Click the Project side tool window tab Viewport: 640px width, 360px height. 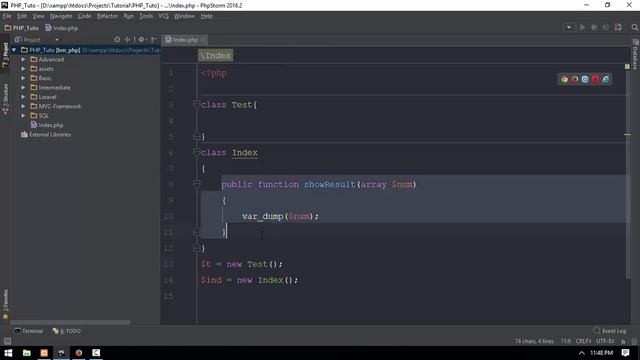pos(5,55)
